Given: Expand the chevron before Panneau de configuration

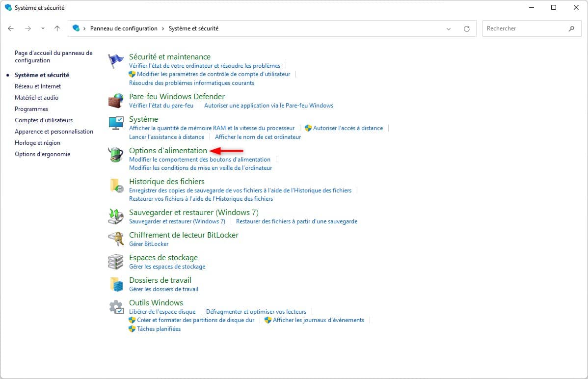Looking at the screenshot, I should click(84, 28).
